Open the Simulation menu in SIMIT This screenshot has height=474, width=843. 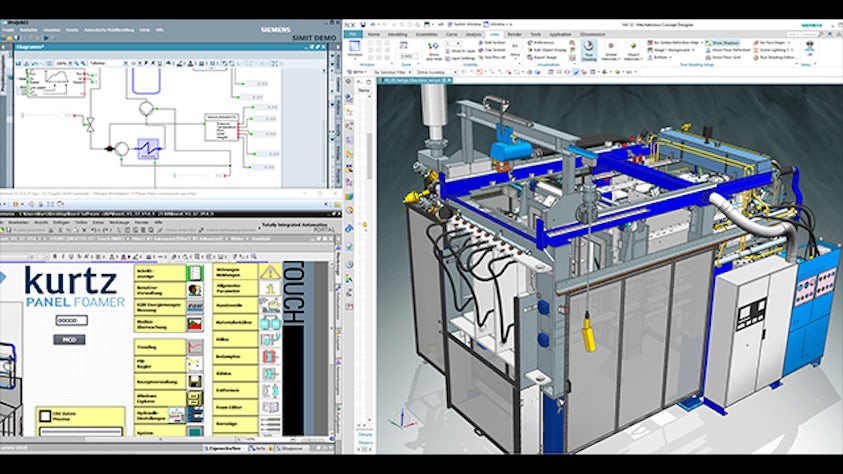click(x=52, y=30)
